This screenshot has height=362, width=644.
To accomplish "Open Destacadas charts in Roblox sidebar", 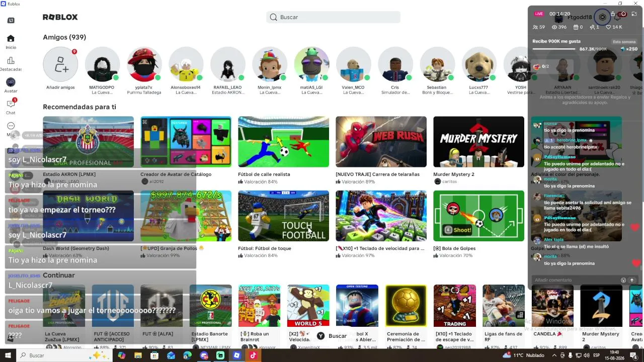I will [11, 61].
